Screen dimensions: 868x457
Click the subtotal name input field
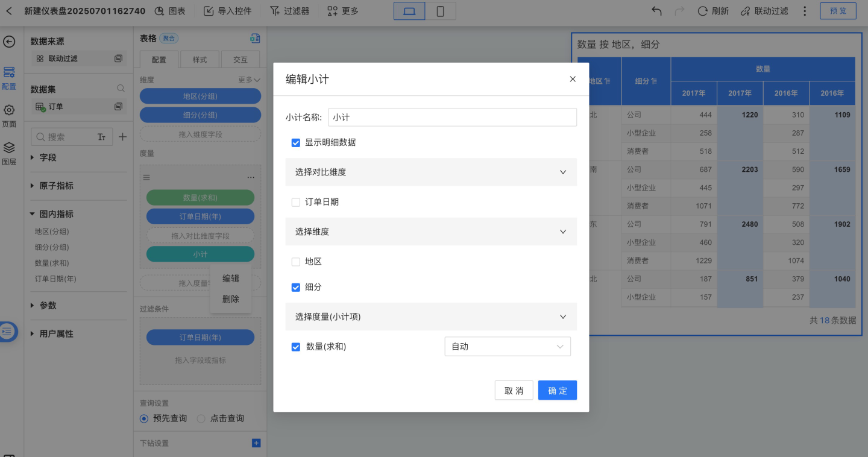click(452, 118)
